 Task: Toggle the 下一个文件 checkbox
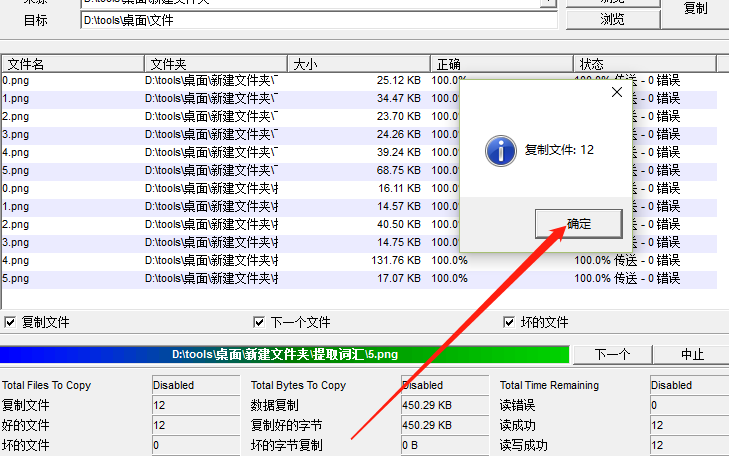tap(259, 322)
